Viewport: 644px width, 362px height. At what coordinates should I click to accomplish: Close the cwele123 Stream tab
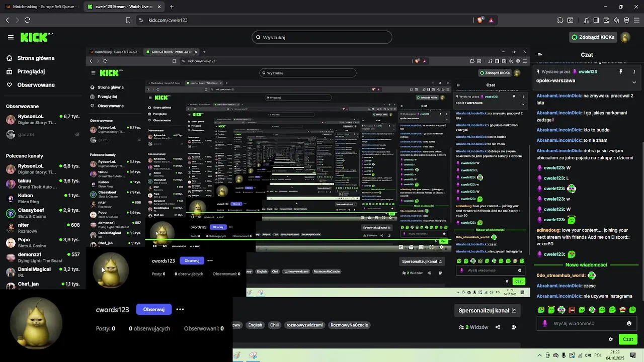click(159, 7)
